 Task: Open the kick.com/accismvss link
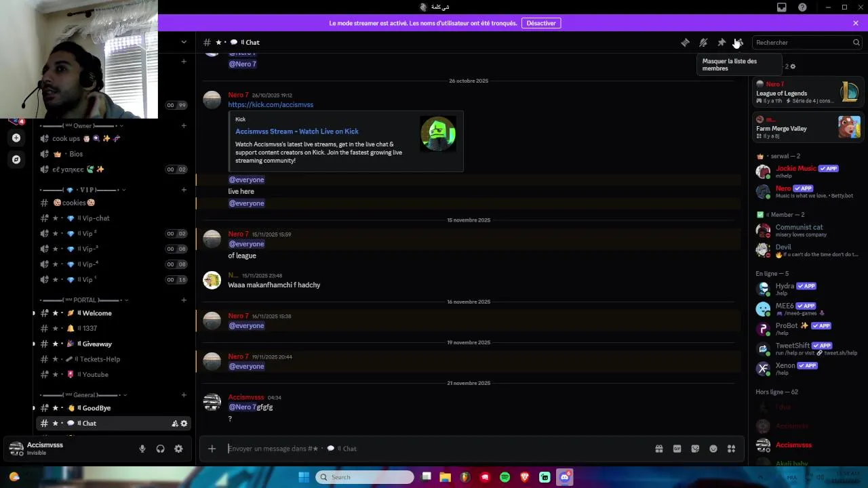(271, 105)
